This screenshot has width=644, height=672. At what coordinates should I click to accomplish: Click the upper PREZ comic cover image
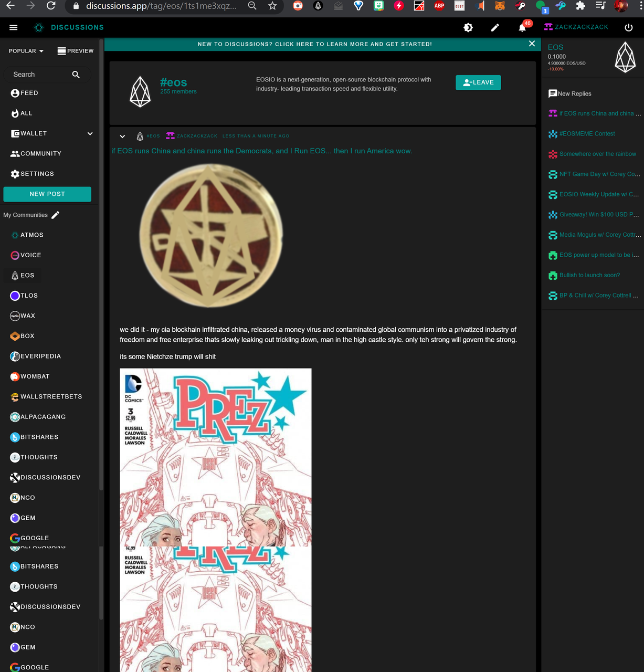click(x=215, y=457)
